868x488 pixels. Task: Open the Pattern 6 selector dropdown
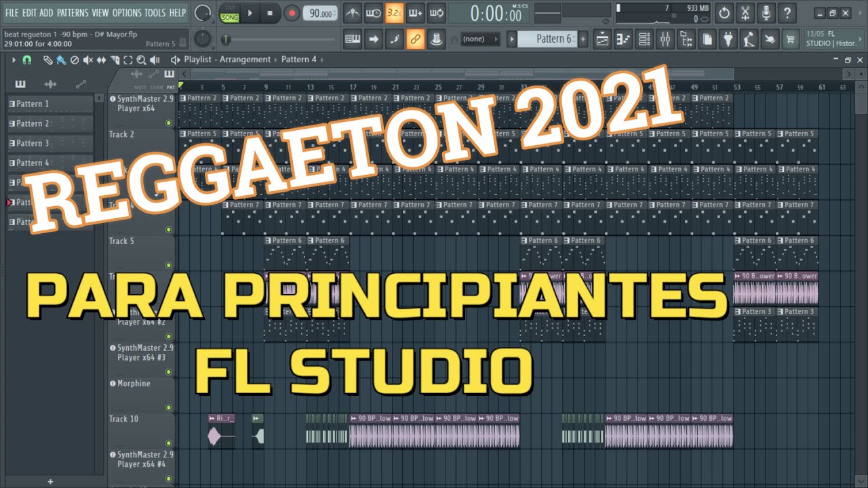point(548,39)
